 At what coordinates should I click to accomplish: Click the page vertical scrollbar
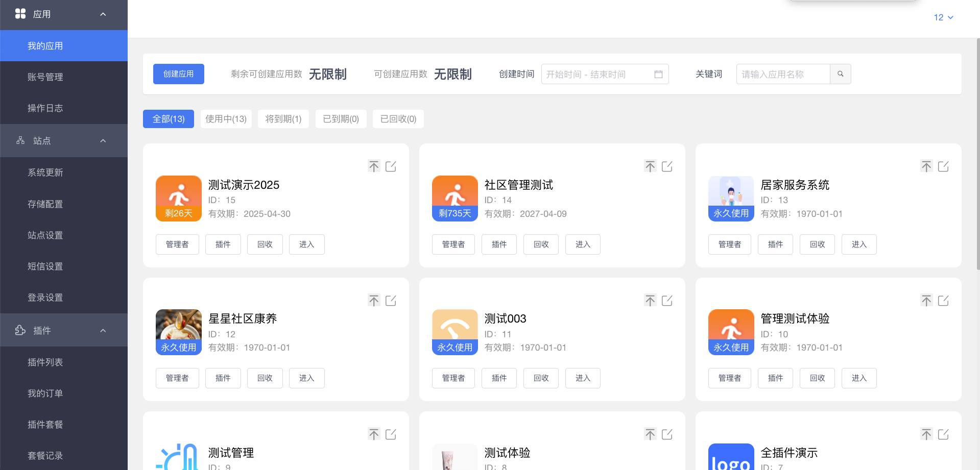[978, 153]
